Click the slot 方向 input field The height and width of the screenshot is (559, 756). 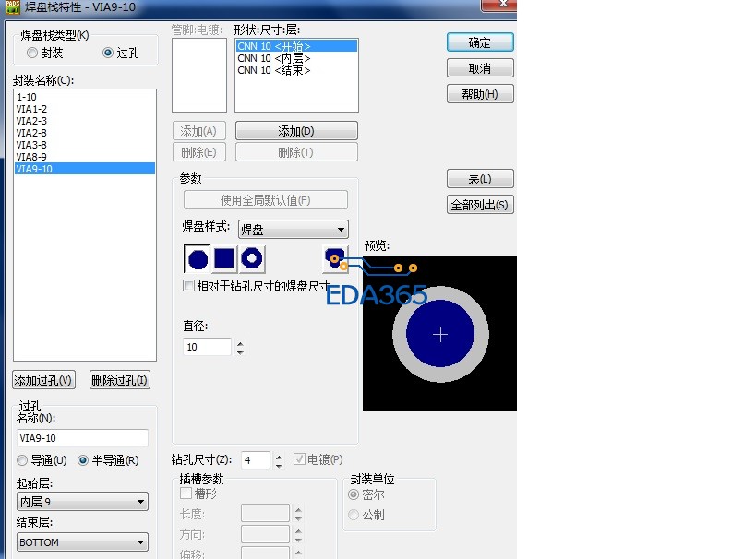point(265,534)
